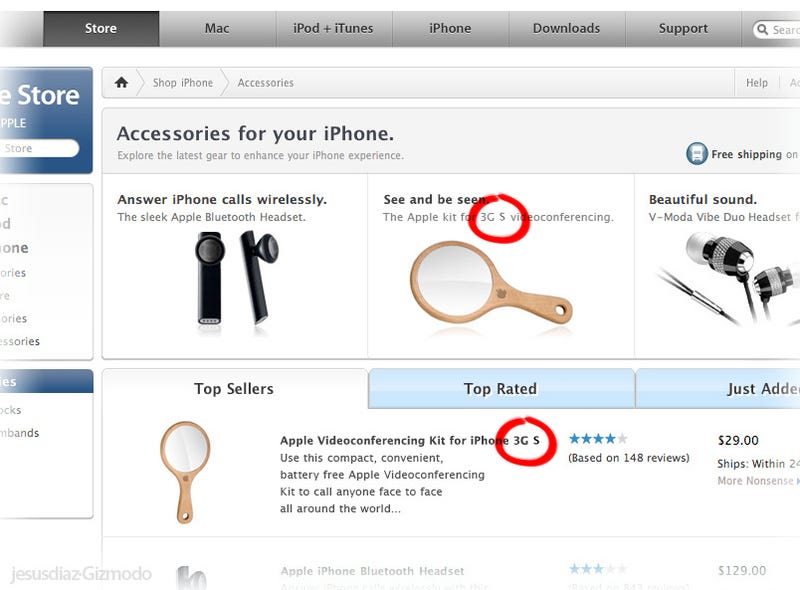
Task: Switch to the Top Rated tab
Action: pos(501,388)
